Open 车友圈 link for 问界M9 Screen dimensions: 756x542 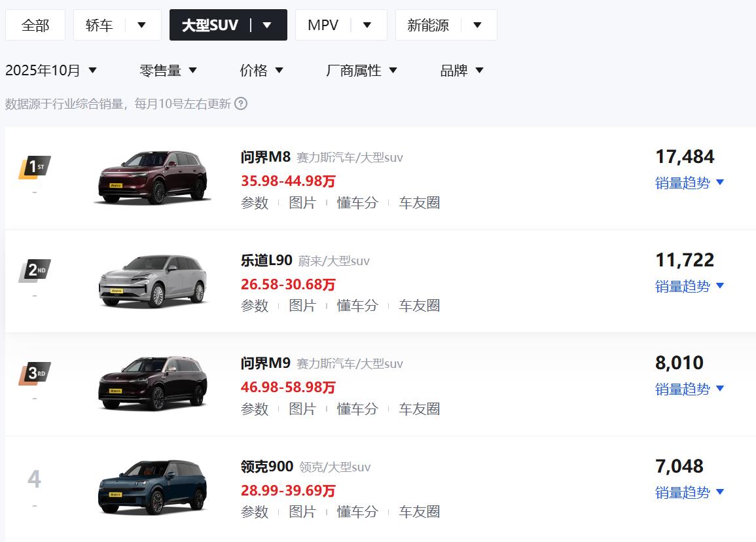tap(420, 409)
